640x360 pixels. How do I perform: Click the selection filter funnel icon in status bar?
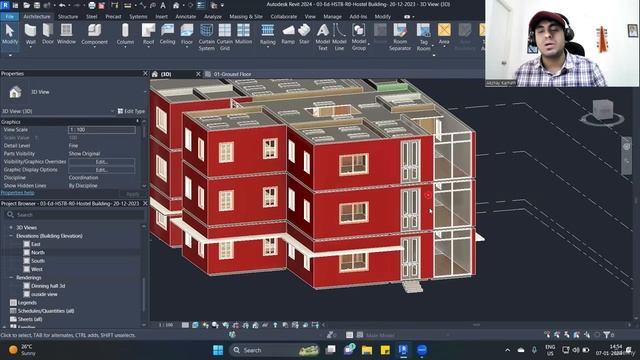tap(607, 335)
